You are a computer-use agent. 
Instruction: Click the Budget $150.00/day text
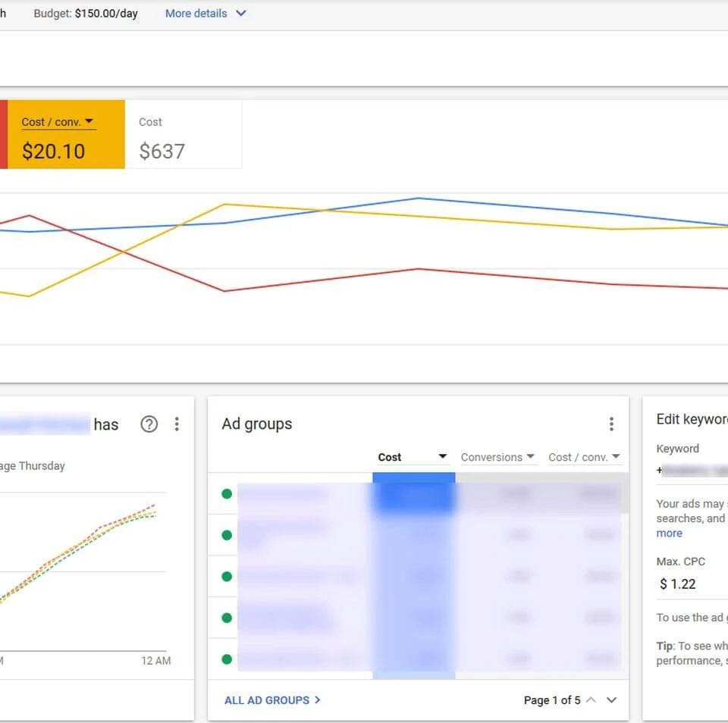pos(86,14)
